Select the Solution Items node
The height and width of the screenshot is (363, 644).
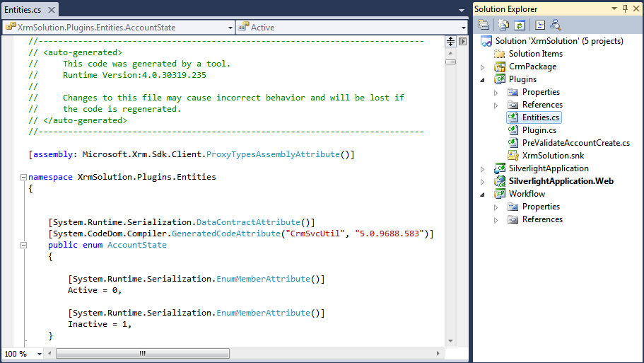536,54
